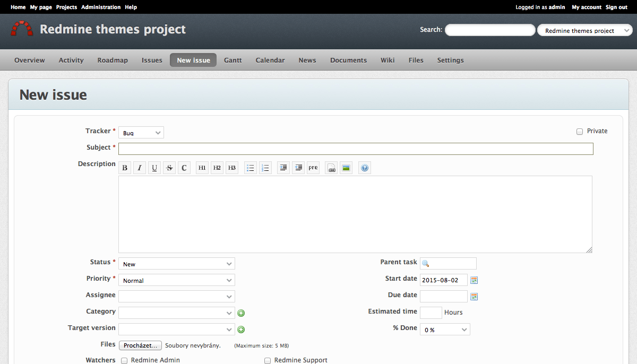The image size is (637, 364).
Task: Check Redmine Support as a watcher
Action: pos(268,361)
